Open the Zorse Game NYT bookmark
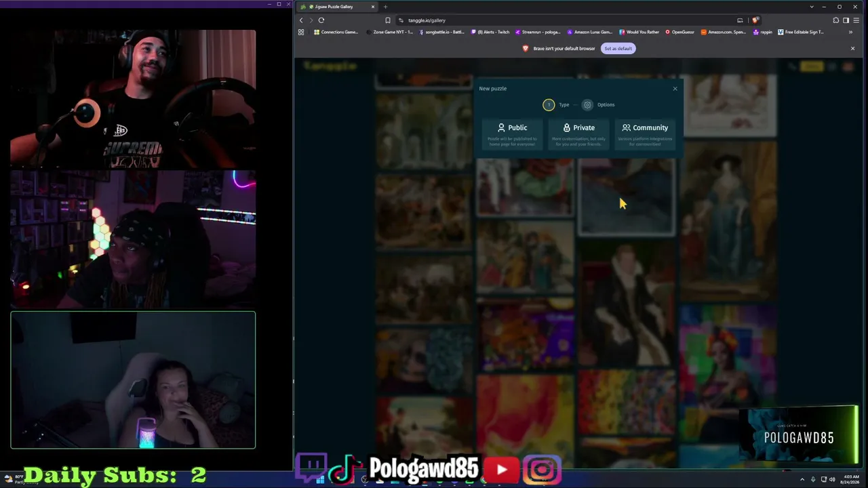 click(x=389, y=32)
